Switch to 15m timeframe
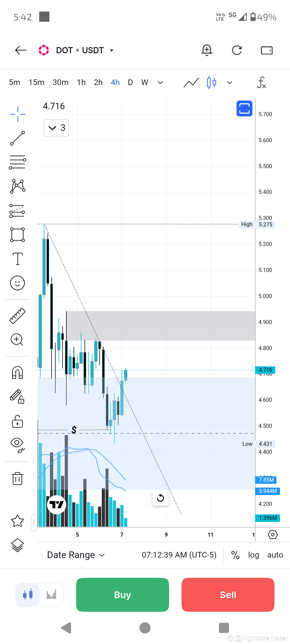 point(37,82)
